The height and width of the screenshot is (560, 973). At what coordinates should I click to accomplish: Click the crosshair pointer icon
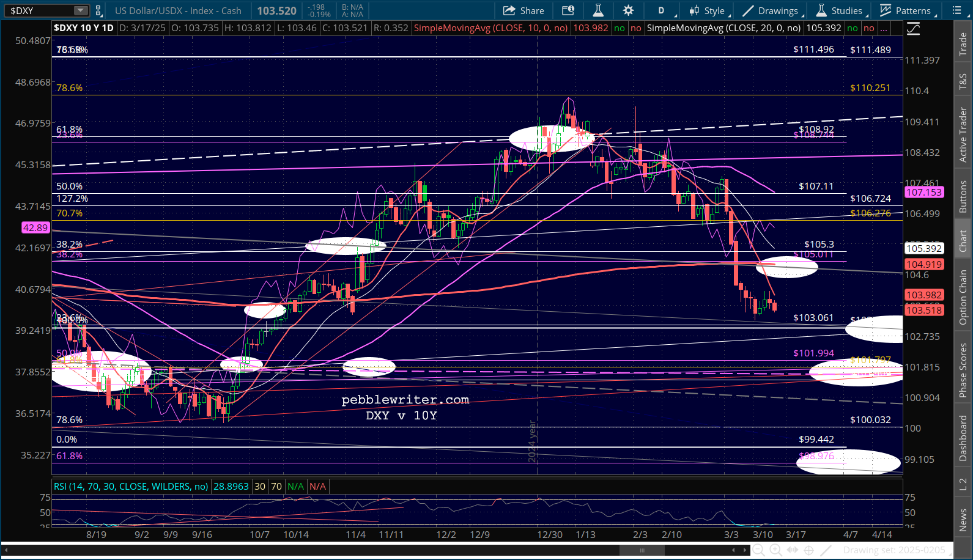click(808, 550)
